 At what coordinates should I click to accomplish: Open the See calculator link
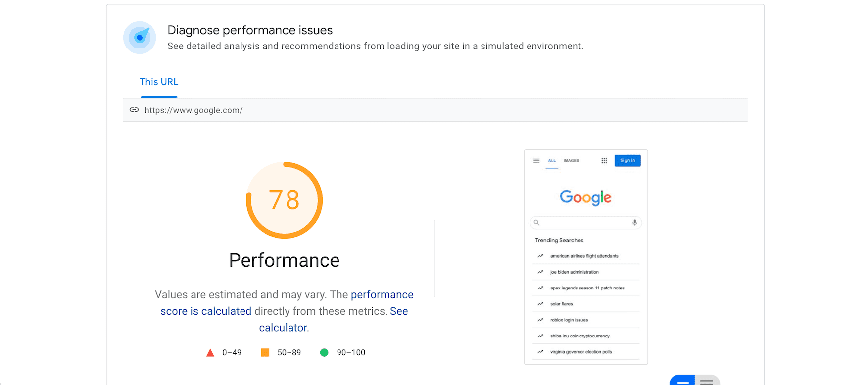[284, 327]
